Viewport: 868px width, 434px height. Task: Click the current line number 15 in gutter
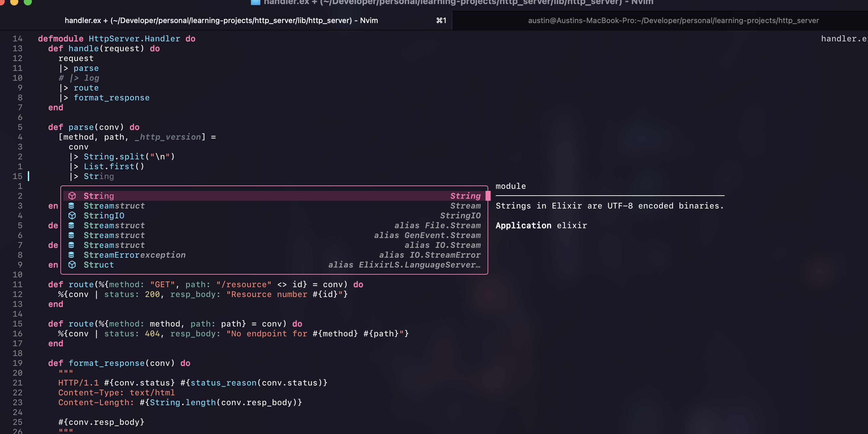(x=18, y=176)
